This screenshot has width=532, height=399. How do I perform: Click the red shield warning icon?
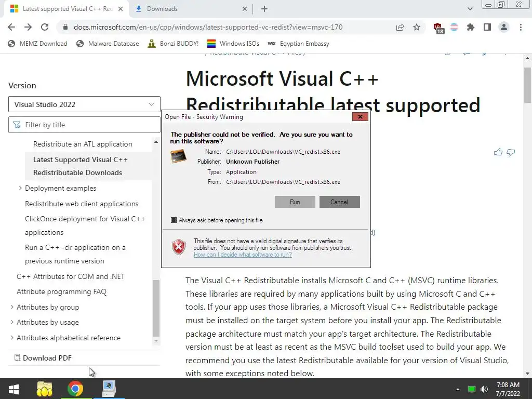coord(179,247)
